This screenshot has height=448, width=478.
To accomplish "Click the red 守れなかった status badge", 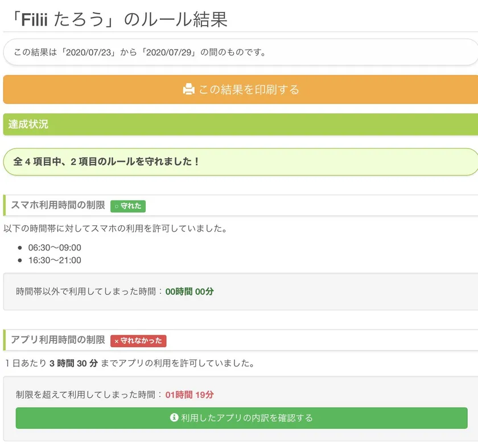I will 138,341.
